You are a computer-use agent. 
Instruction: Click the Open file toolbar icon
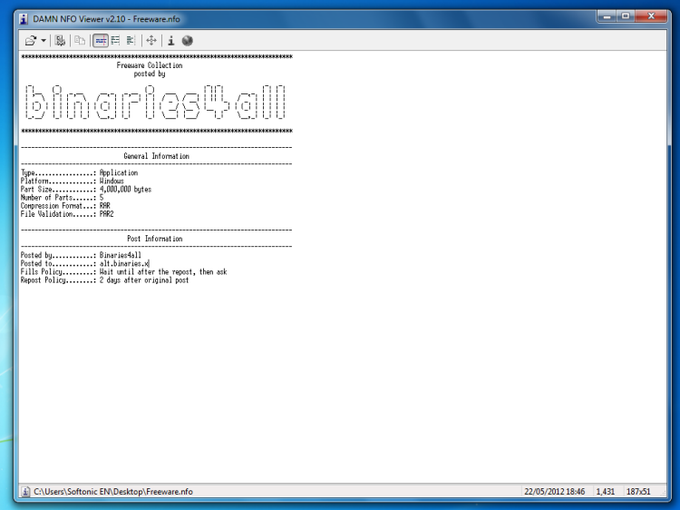tap(30, 41)
